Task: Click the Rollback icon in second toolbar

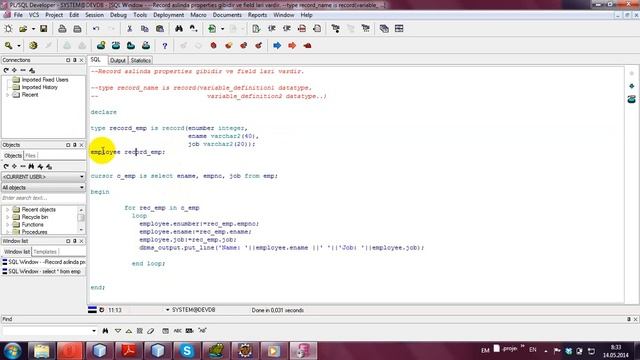Action: point(82,45)
